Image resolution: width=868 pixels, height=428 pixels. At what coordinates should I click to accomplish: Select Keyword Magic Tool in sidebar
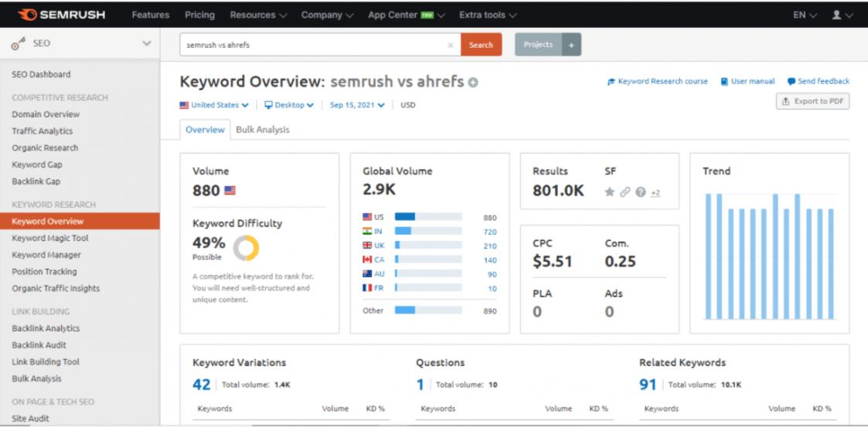tap(49, 238)
